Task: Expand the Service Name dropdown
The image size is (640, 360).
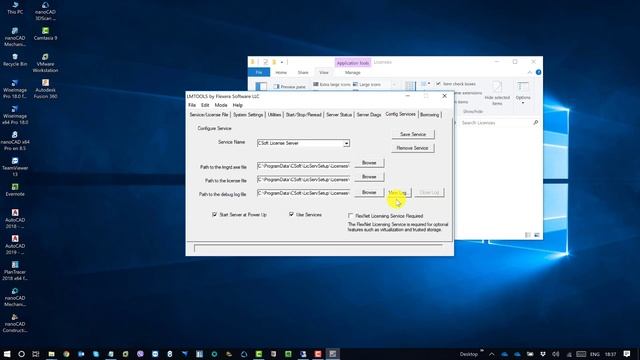Action: pyautogui.click(x=346, y=143)
